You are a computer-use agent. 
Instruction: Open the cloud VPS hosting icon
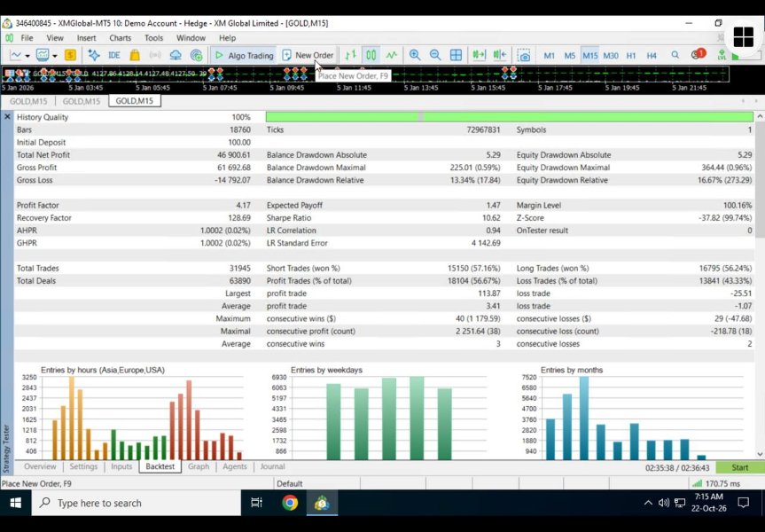click(176, 55)
